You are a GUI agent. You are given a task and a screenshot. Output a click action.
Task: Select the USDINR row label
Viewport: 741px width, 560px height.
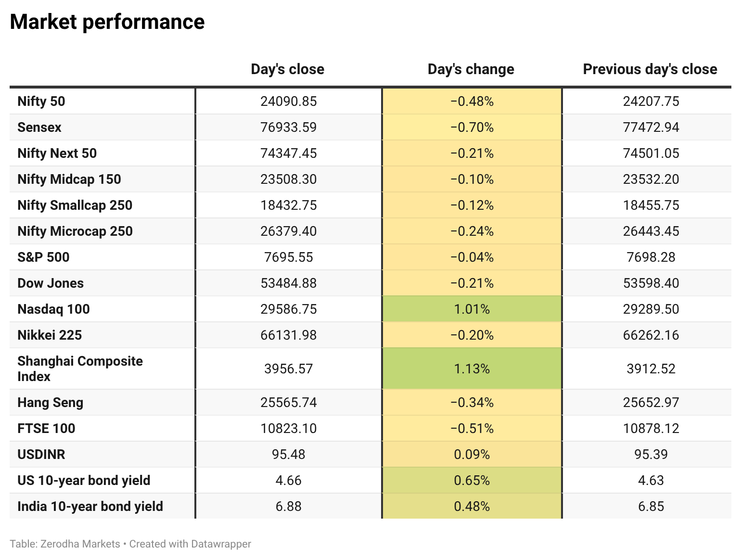point(41,455)
